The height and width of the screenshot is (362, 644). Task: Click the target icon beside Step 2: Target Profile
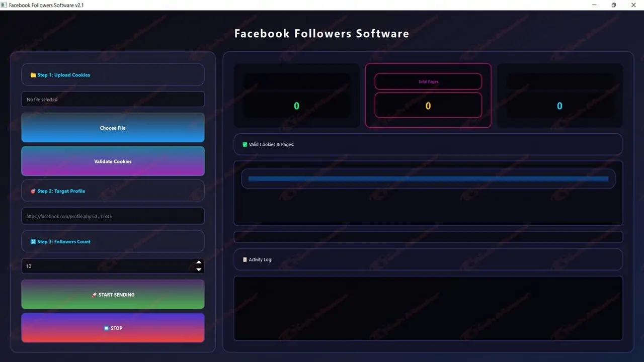[34, 191]
